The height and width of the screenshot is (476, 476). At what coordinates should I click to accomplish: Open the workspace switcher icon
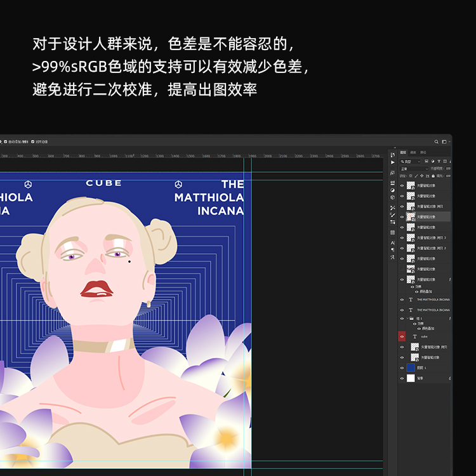click(x=444, y=142)
